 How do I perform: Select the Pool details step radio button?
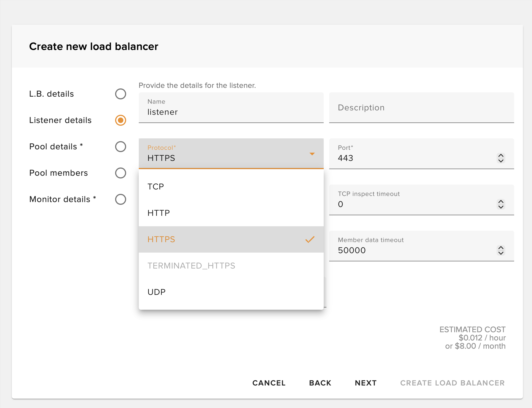coord(120,147)
